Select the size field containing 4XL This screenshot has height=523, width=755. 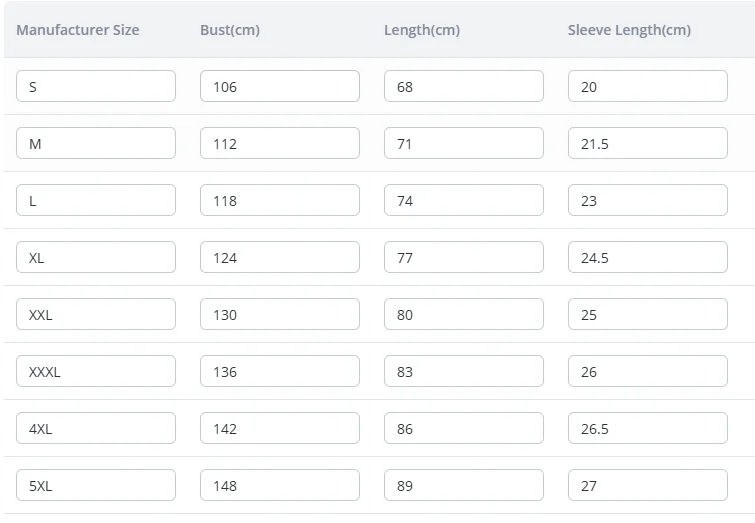[96, 428]
